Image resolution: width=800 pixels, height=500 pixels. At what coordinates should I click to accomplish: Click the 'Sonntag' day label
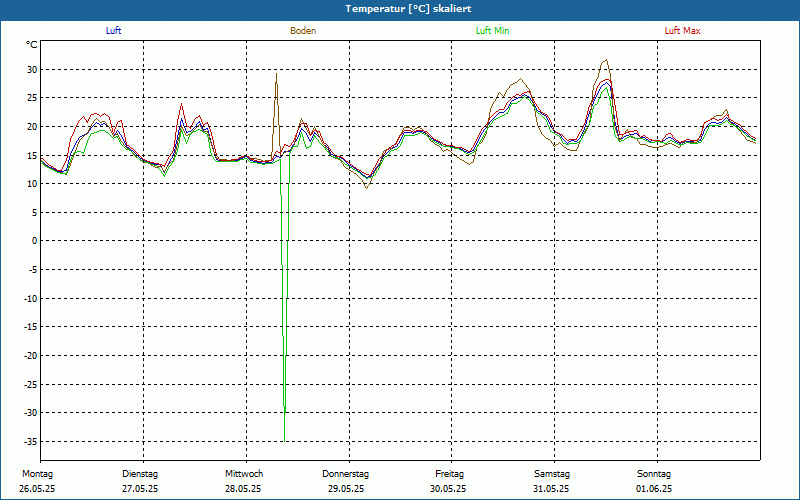coord(654,474)
